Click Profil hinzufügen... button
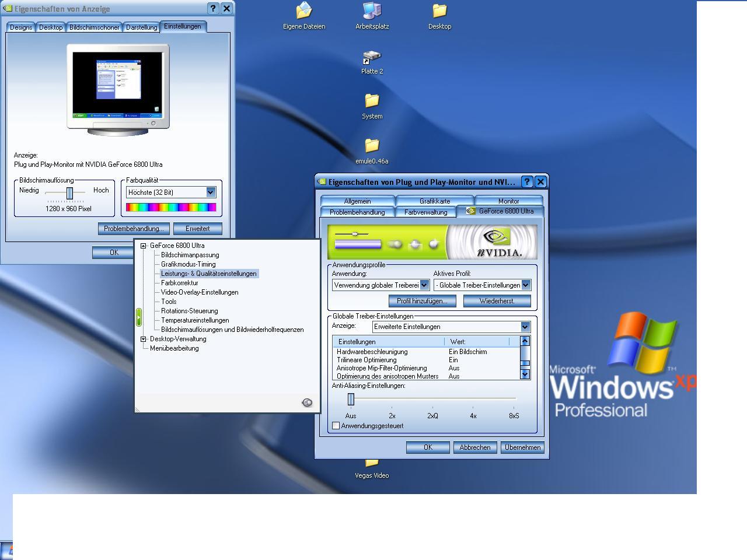747x560 pixels. [x=422, y=301]
